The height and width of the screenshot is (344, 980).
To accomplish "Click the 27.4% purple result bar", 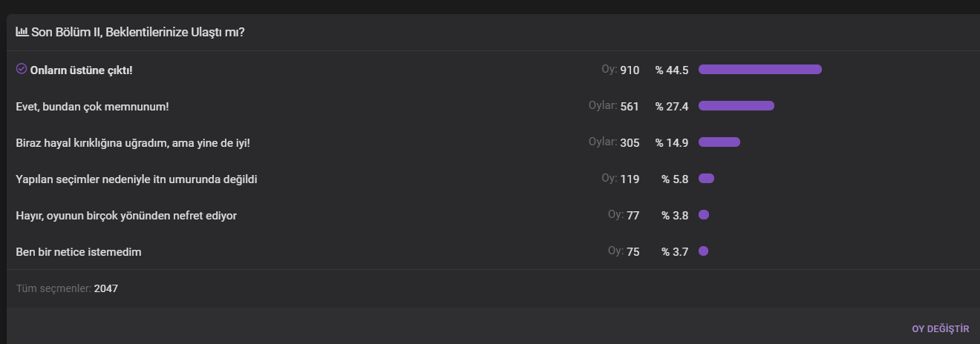I will tap(736, 106).
